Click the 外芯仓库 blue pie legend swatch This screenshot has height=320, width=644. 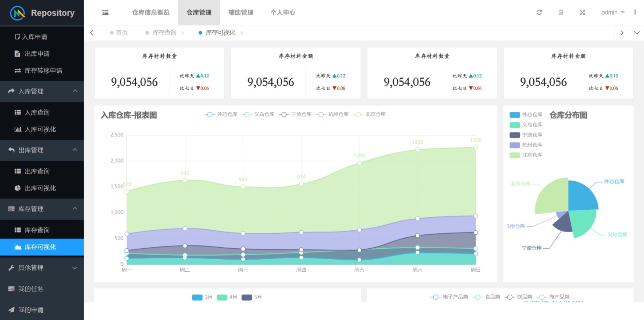[x=515, y=115]
